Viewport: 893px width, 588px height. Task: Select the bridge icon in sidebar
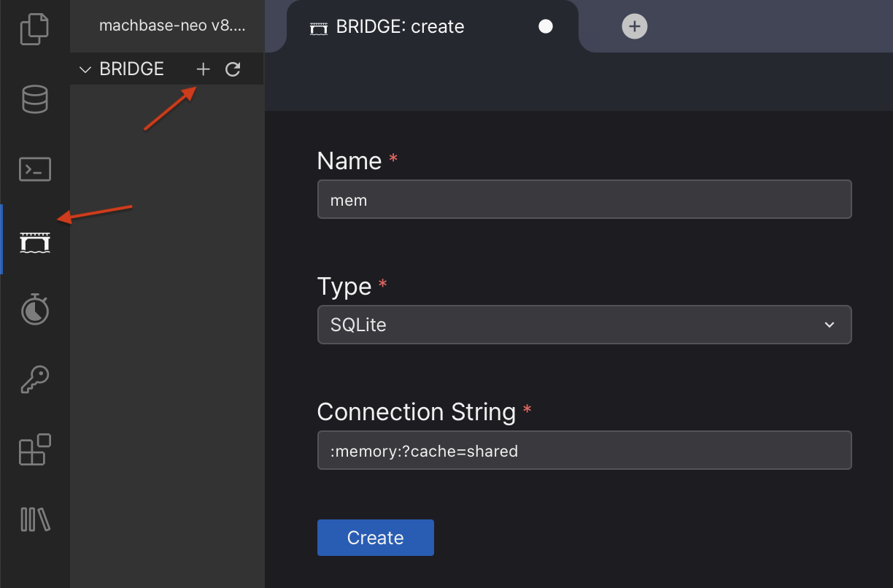point(34,241)
